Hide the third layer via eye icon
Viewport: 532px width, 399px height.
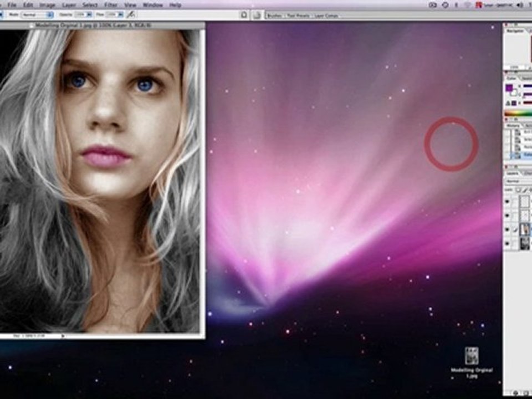pos(508,229)
